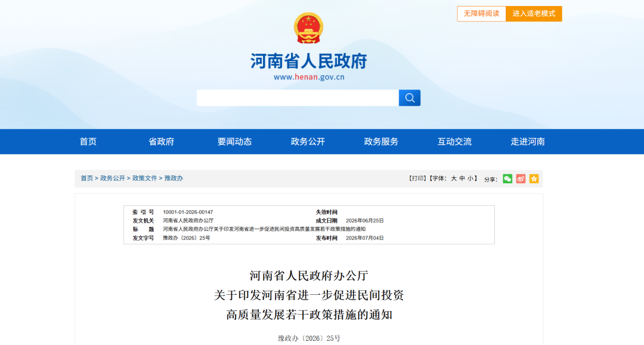Follow the 政策文件 breadcrumb link
Screen dimensions: 644x345
(144, 178)
